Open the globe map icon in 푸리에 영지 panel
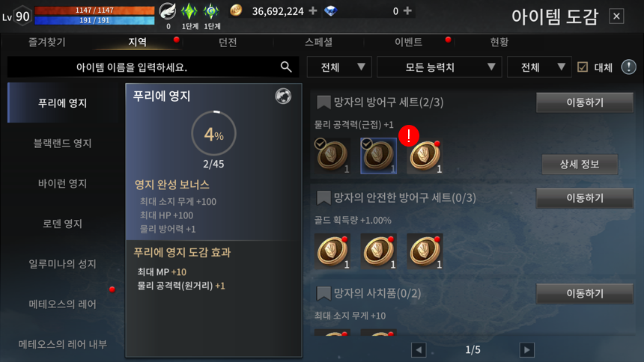 (x=283, y=96)
